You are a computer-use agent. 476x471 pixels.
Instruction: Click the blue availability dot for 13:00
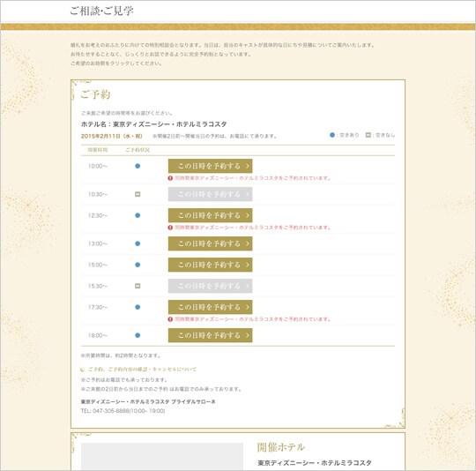coord(138,243)
